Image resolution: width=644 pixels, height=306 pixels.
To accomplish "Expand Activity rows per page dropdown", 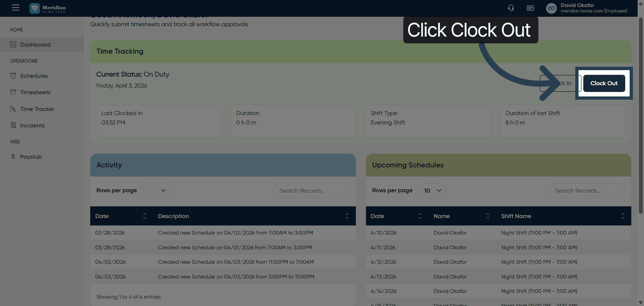I will click(156, 191).
